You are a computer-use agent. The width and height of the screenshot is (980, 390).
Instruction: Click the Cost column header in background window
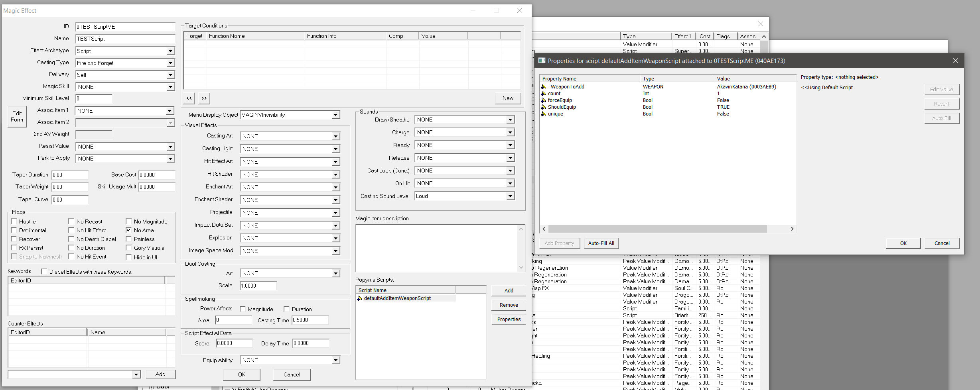(704, 36)
